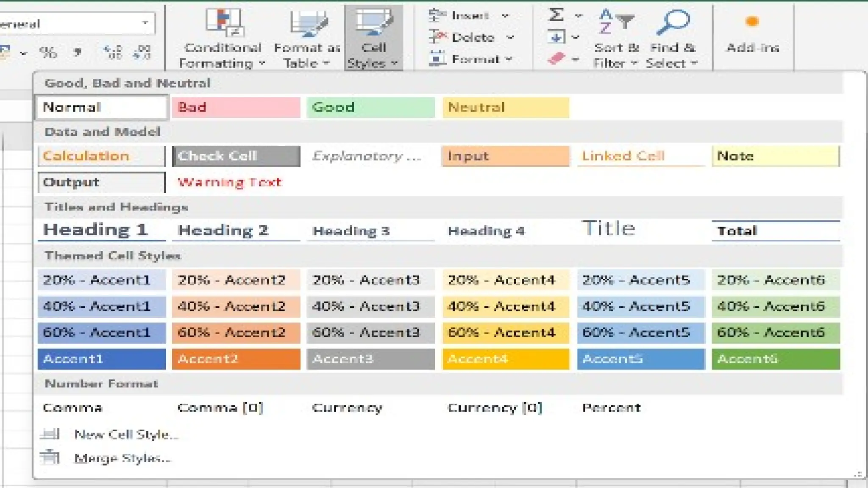Viewport: 868px width, 488px height.
Task: Expand the Delete cells dropdown arrow
Action: [x=510, y=38]
